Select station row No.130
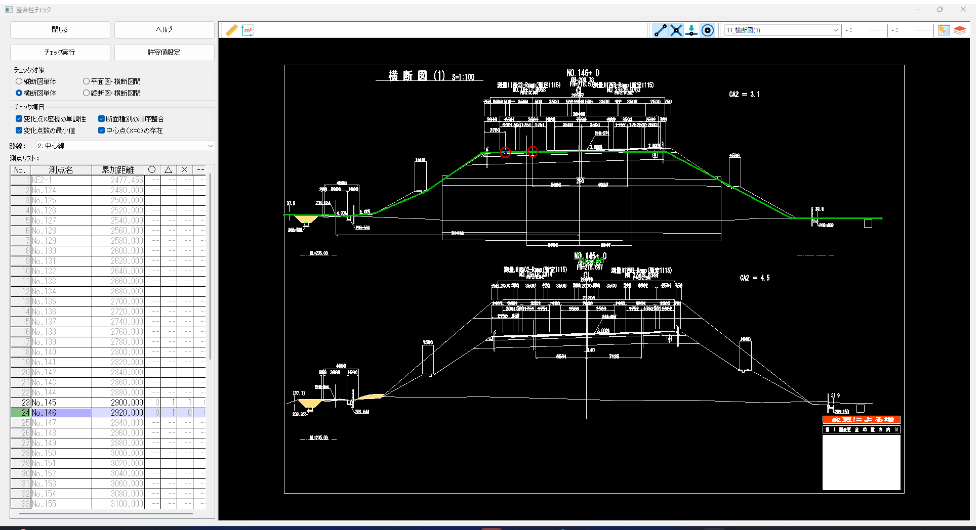This screenshot has width=980, height=530. (108, 251)
